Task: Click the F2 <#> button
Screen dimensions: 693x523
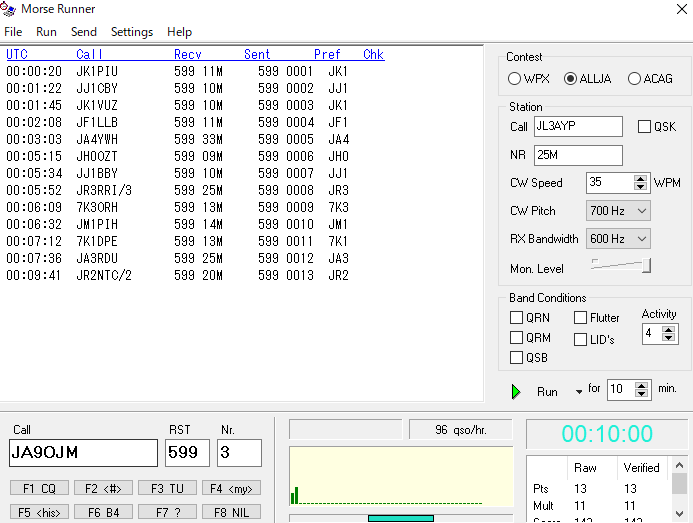Action: (x=103, y=488)
